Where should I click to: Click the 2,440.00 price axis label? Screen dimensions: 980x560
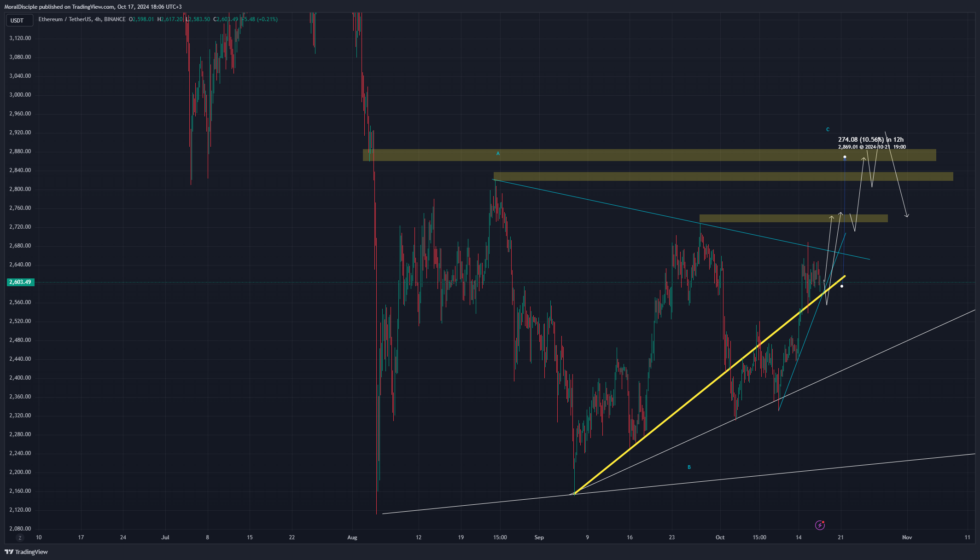point(20,359)
